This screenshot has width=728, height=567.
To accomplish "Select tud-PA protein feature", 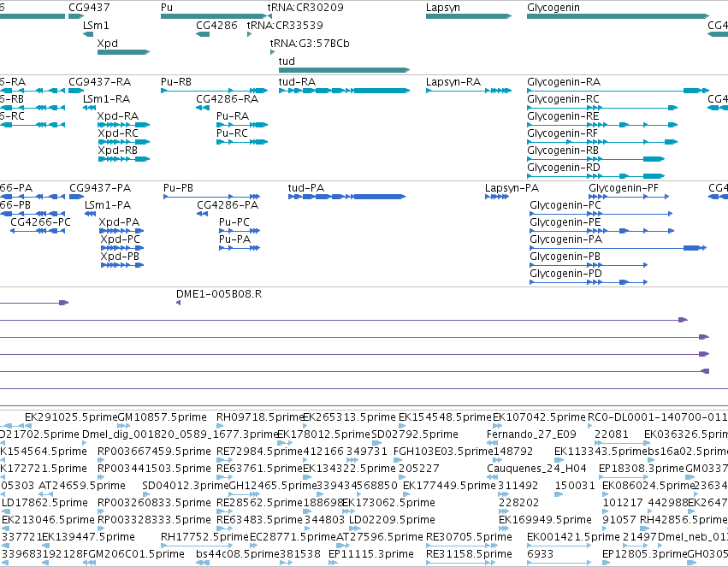I will coord(346,197).
